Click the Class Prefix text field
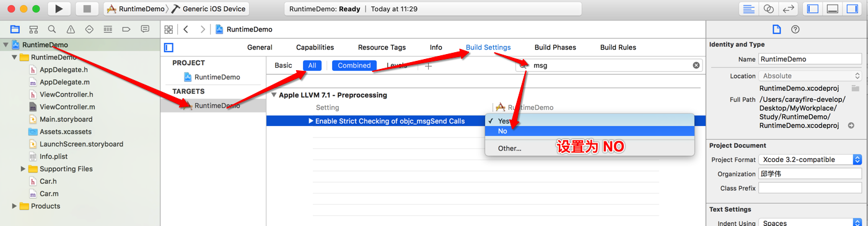This screenshot has width=868, height=226. 810,188
